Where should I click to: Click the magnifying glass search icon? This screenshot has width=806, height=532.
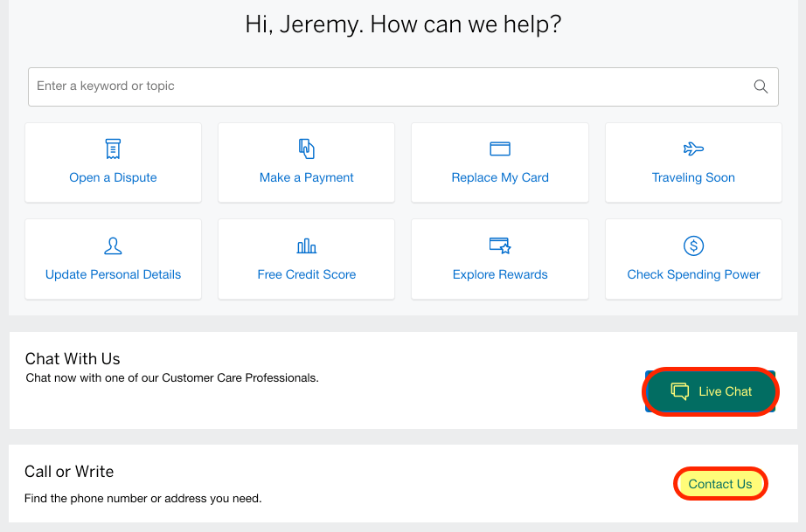[x=761, y=86]
